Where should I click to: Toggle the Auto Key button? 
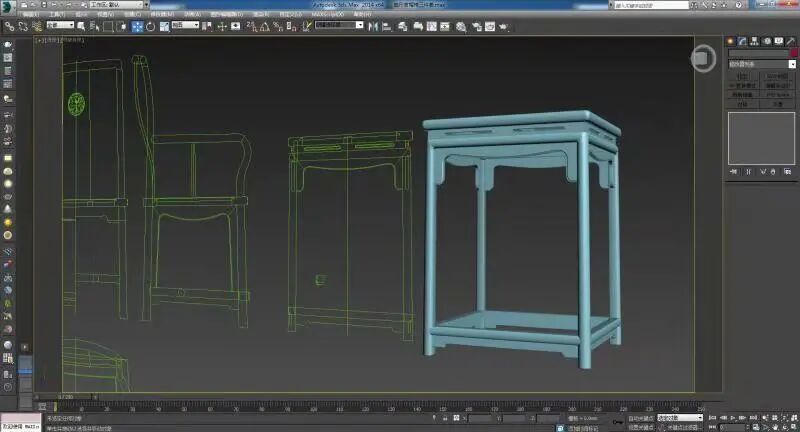pyautogui.click(x=641, y=418)
